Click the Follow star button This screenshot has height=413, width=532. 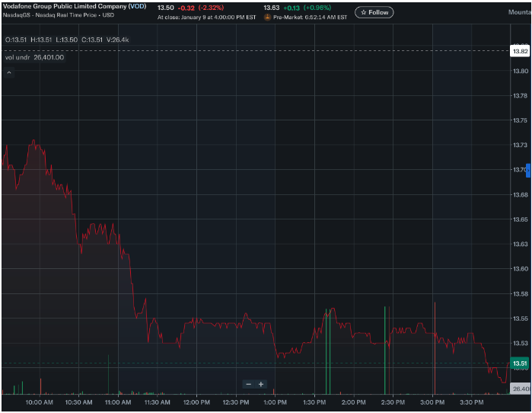pos(374,12)
